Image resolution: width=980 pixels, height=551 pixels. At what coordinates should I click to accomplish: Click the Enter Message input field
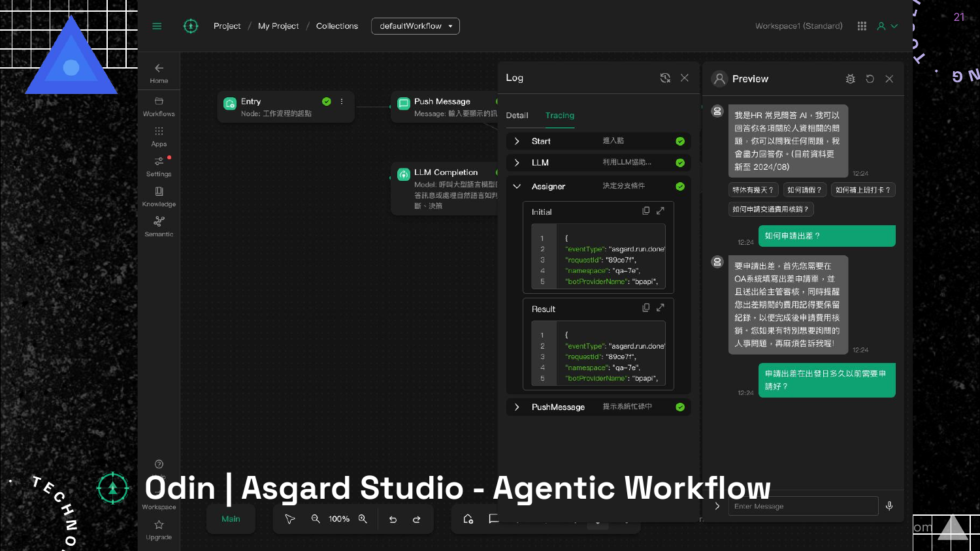tap(803, 506)
